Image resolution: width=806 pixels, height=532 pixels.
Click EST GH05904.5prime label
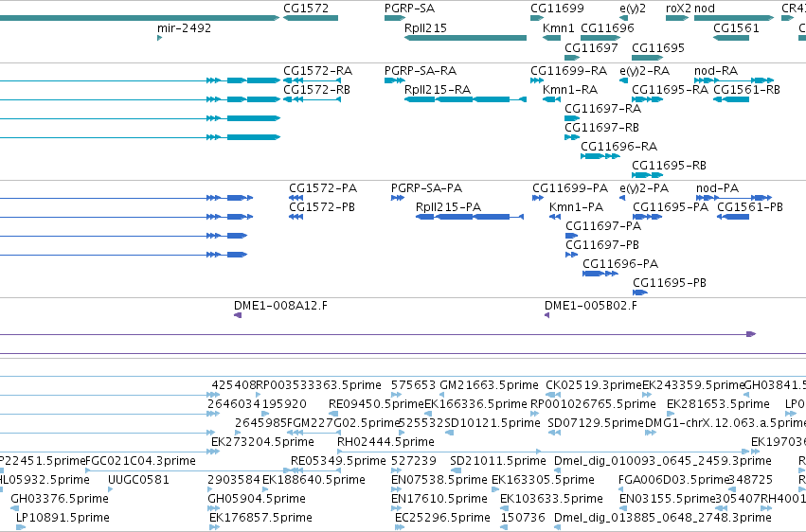[257, 499]
